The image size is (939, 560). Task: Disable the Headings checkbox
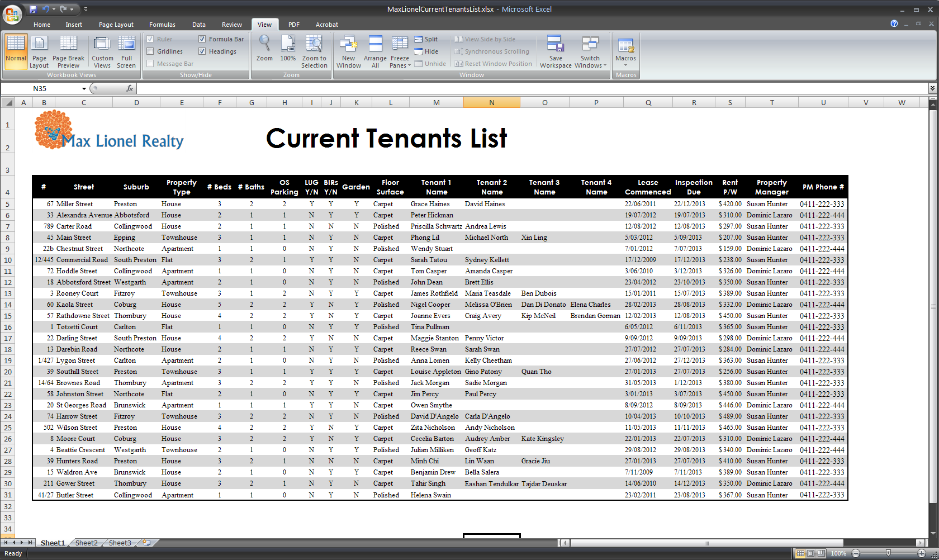tap(202, 51)
